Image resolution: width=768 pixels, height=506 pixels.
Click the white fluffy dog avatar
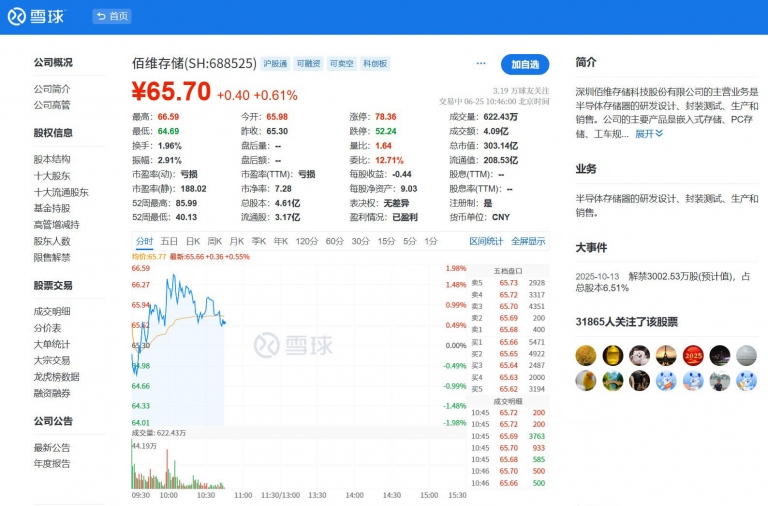click(639, 355)
